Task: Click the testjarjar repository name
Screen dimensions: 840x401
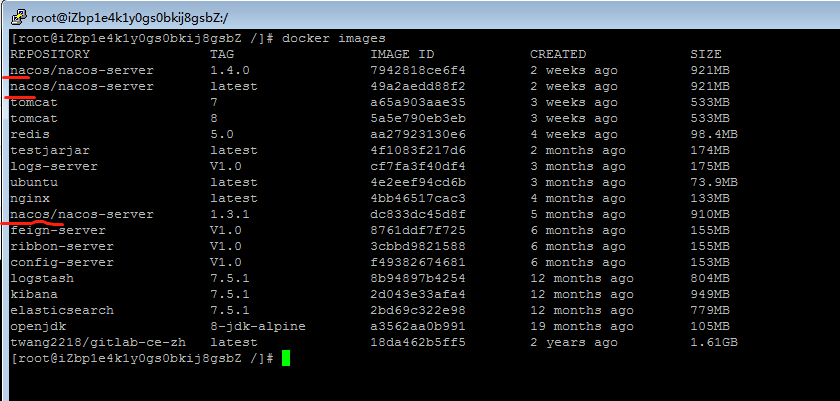Action: click(50, 150)
